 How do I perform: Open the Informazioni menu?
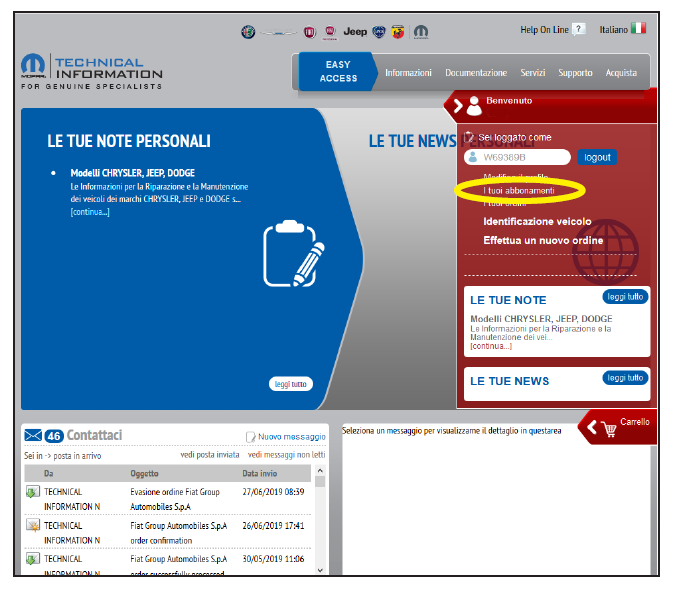[x=408, y=73]
